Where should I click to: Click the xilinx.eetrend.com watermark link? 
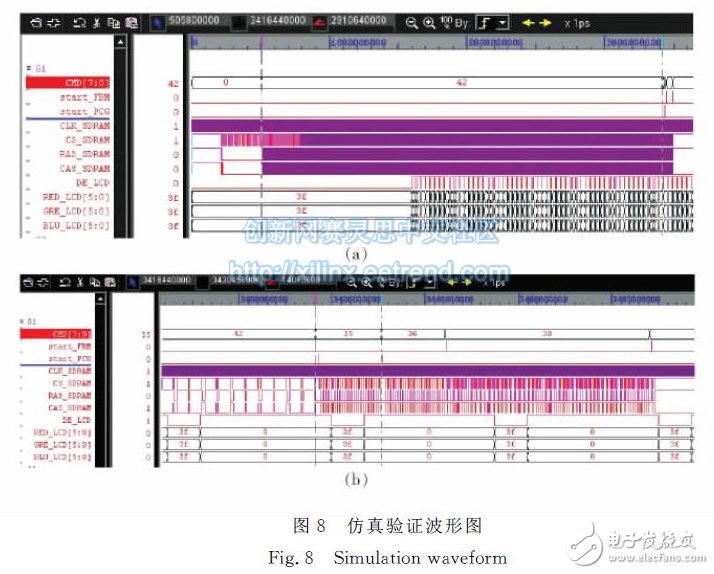(366, 271)
